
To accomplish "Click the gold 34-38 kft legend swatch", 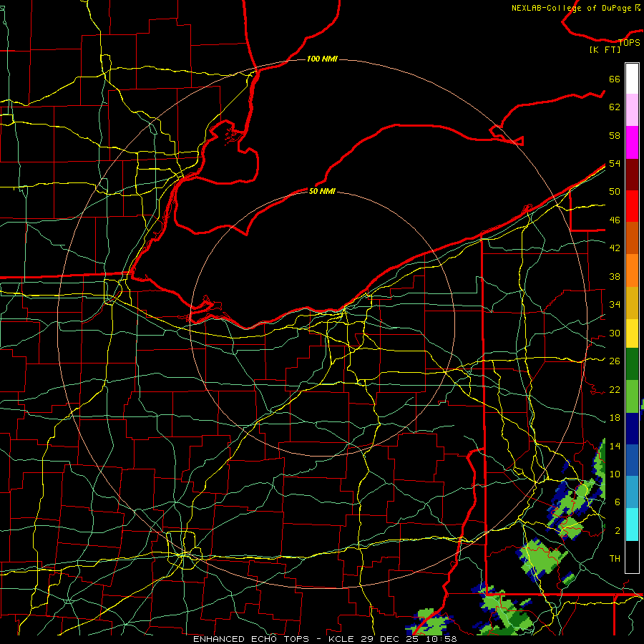I will [632, 303].
